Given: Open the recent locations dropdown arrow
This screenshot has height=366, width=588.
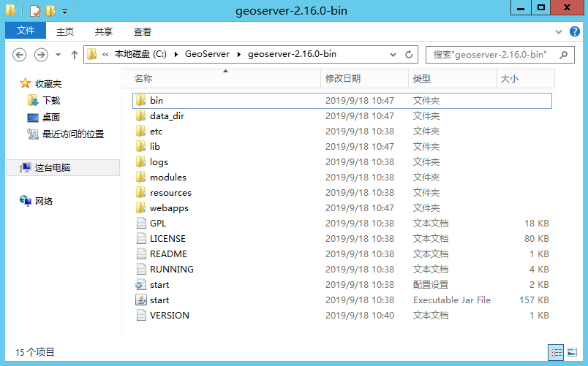Looking at the screenshot, I should point(58,55).
